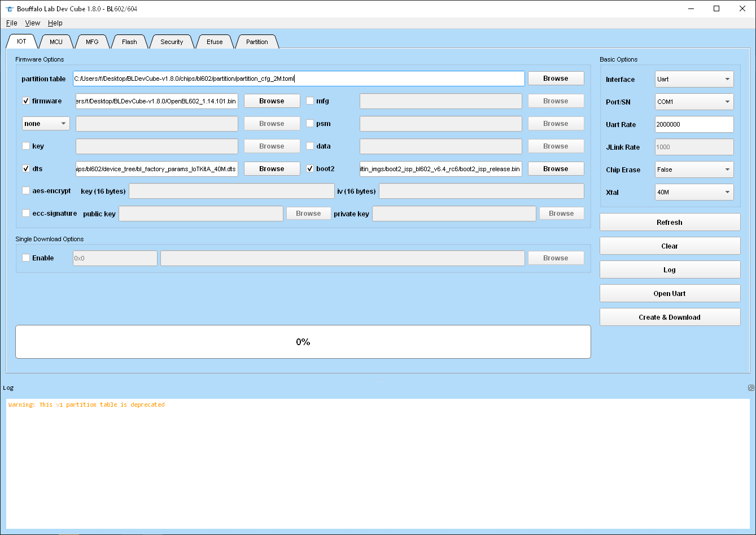Switch to the MCU tab
Screen dimensions: 756x535
[56, 42]
